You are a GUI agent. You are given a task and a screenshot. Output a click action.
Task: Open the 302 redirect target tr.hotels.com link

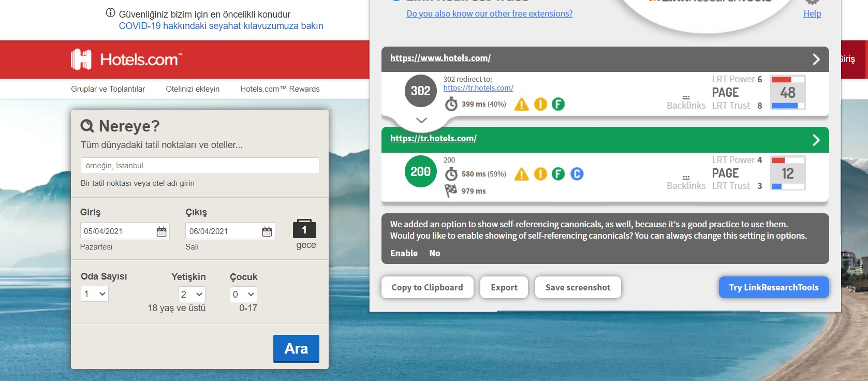coord(478,88)
